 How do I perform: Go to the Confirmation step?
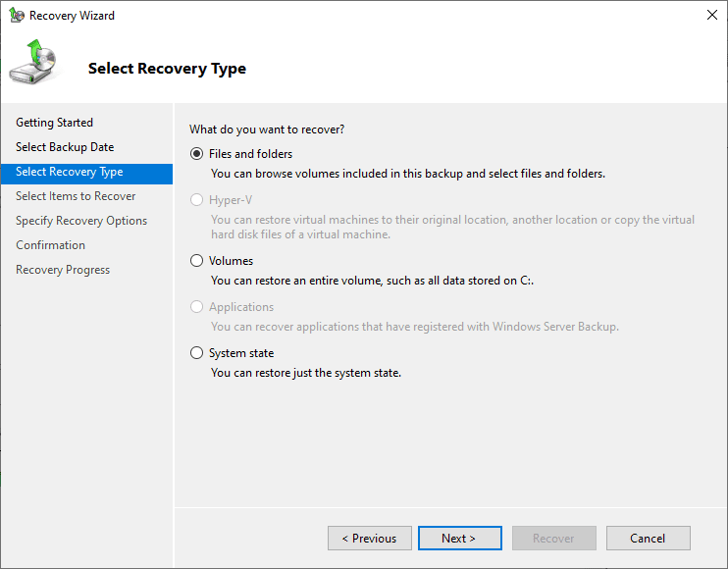coord(51,245)
